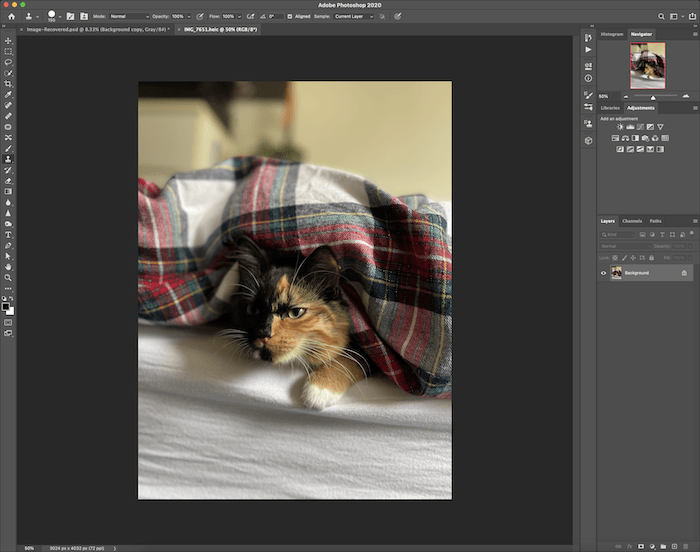Viewport: 700px width, 552px height.
Task: Switch to the Paths tab
Action: pos(655,221)
